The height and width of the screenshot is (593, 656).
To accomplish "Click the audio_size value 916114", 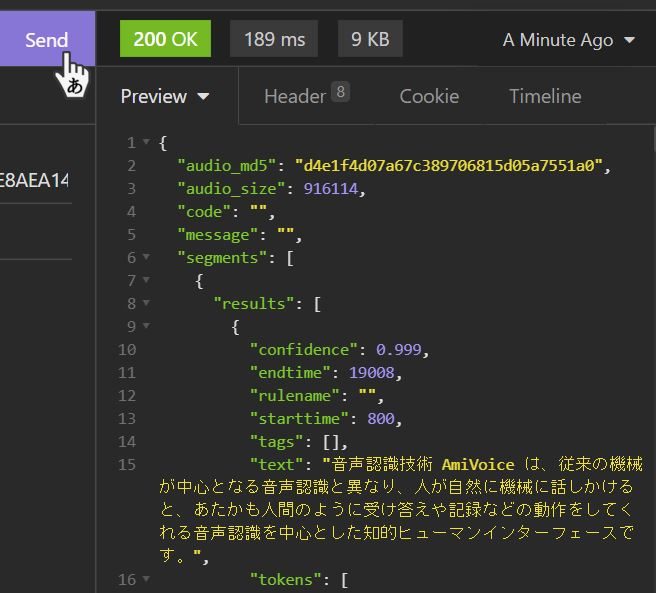I will coord(331,189).
